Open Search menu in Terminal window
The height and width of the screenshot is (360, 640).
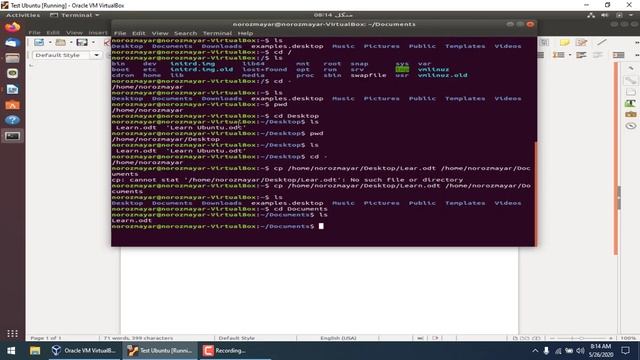(x=185, y=33)
